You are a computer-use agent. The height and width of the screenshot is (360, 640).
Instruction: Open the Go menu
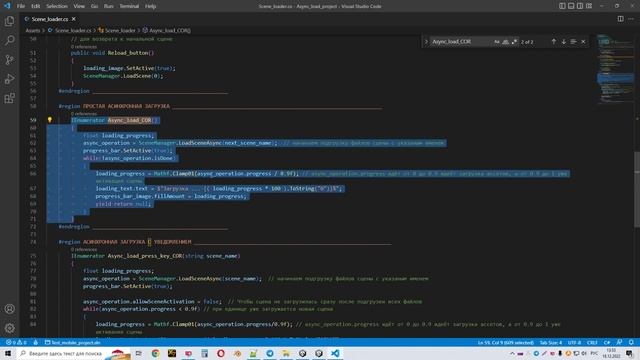[94, 6]
